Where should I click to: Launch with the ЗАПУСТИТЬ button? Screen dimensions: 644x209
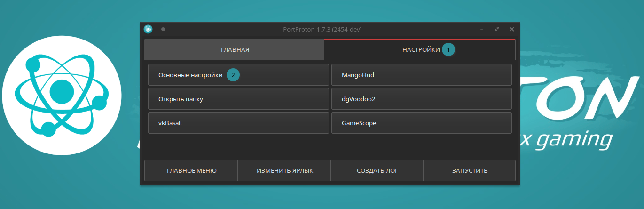469,170
